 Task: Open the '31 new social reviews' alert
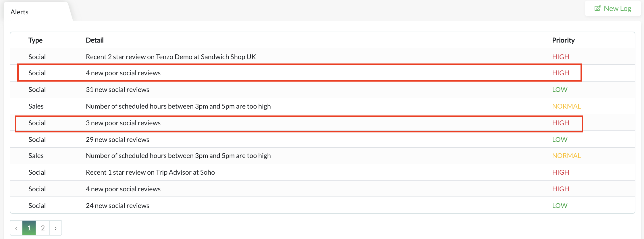(322, 90)
